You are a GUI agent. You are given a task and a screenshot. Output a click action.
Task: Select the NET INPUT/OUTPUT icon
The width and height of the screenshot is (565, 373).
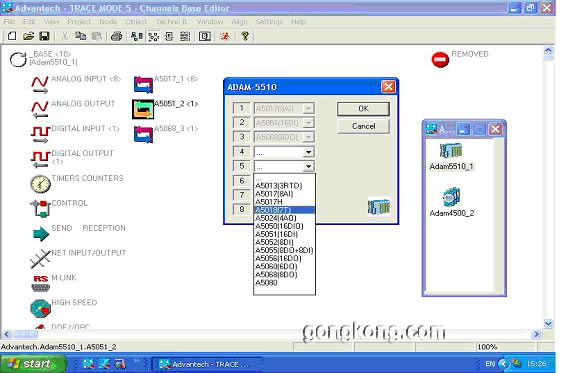[x=40, y=258]
